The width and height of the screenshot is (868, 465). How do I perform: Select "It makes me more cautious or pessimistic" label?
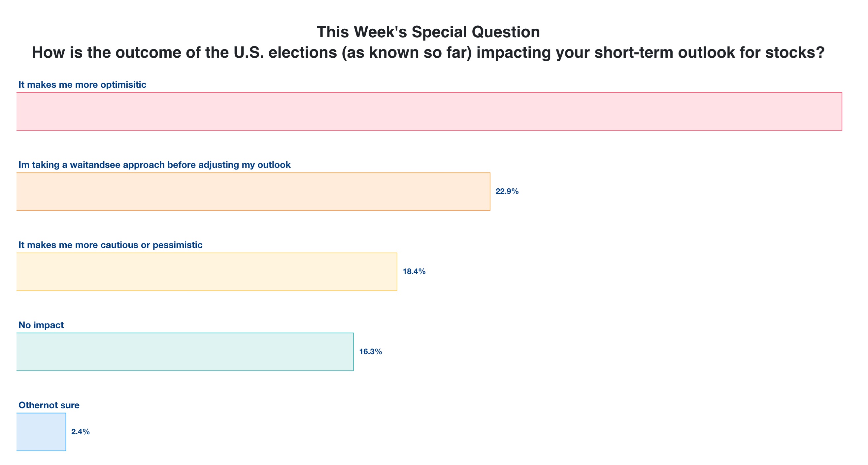(x=110, y=245)
